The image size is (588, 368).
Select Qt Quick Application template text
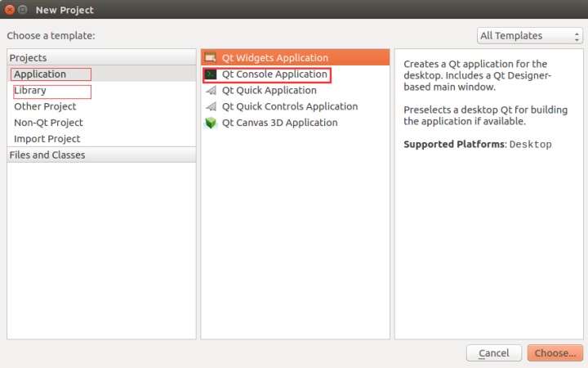[x=269, y=91]
